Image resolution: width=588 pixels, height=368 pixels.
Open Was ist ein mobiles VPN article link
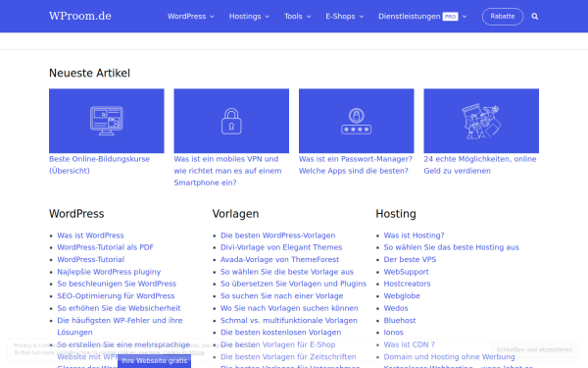pos(227,171)
